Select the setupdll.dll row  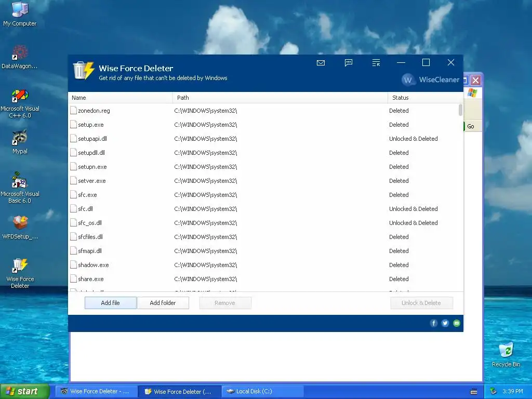(263, 153)
